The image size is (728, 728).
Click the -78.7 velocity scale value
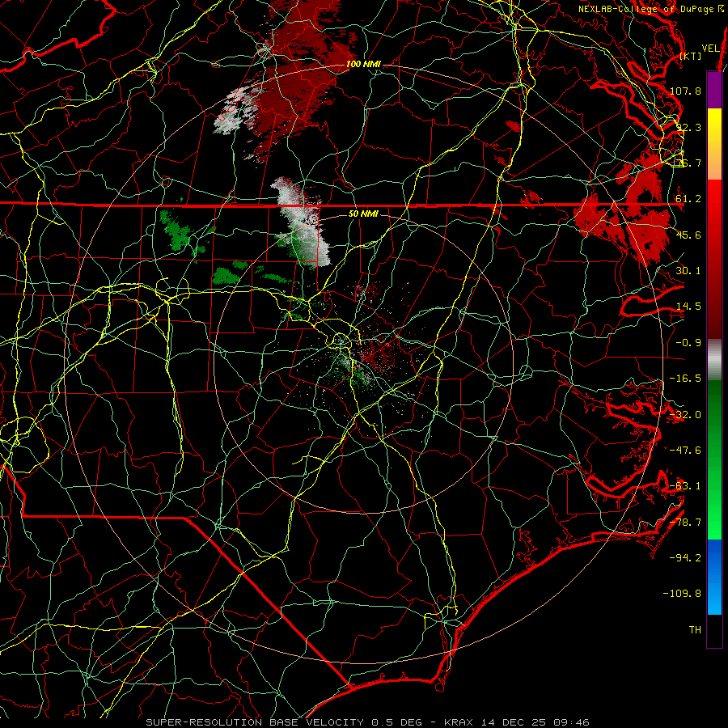pos(685,523)
